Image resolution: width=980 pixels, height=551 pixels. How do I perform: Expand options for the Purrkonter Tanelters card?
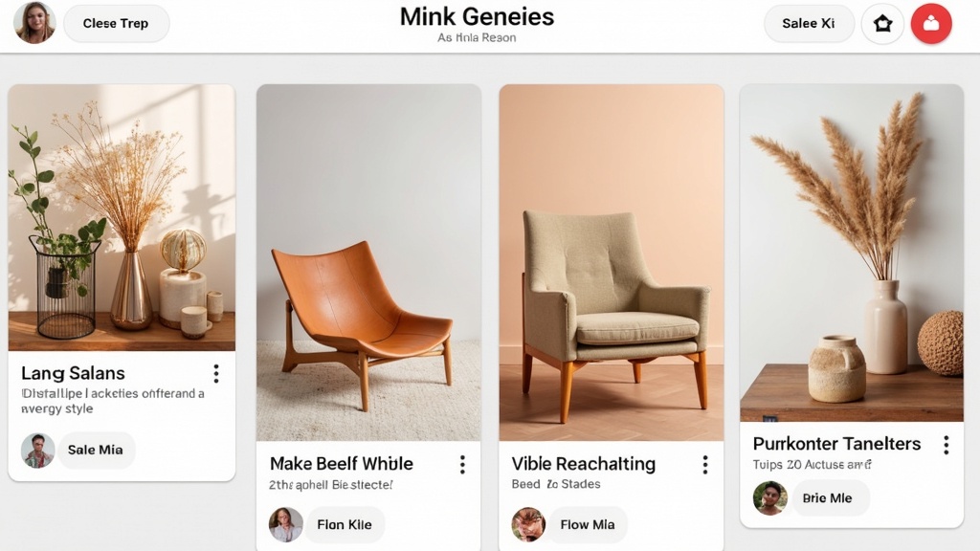(x=948, y=444)
